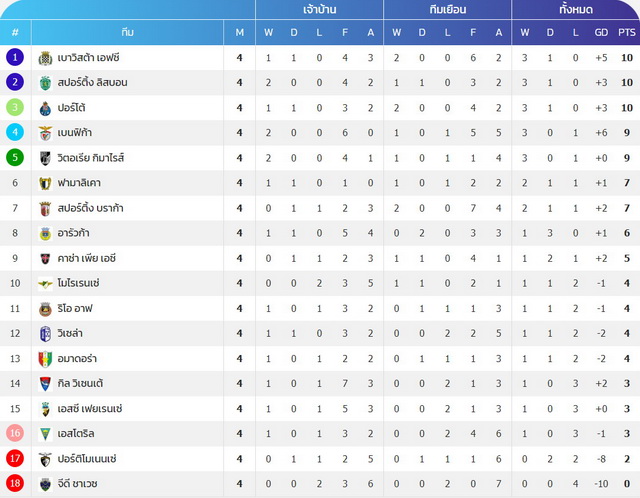Click the Benfica eagle crest icon
The height and width of the screenshot is (498, 640).
click(x=45, y=133)
